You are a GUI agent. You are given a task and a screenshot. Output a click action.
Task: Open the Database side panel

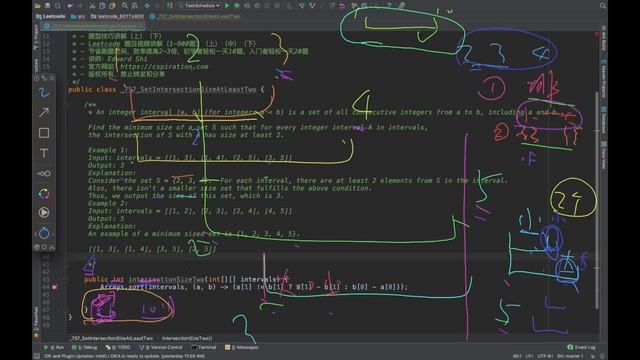click(x=603, y=120)
